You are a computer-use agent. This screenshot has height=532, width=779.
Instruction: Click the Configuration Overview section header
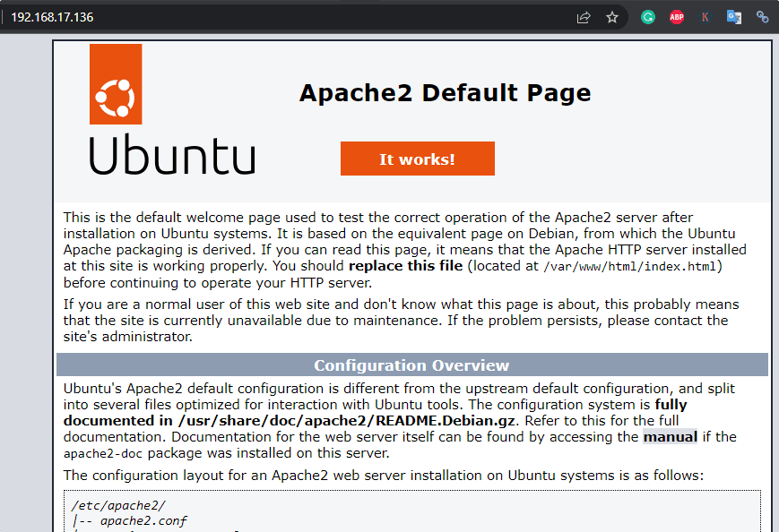tap(411, 365)
